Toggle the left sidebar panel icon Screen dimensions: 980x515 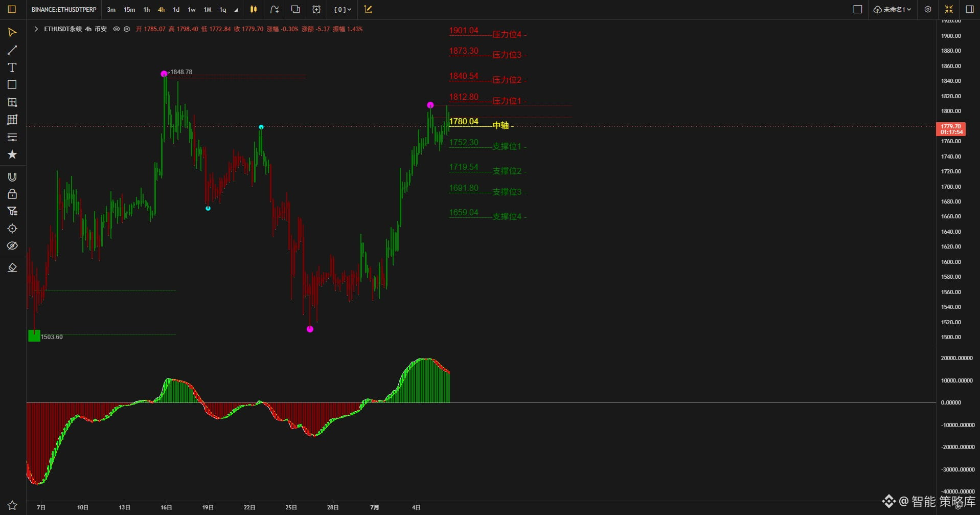pyautogui.click(x=12, y=9)
